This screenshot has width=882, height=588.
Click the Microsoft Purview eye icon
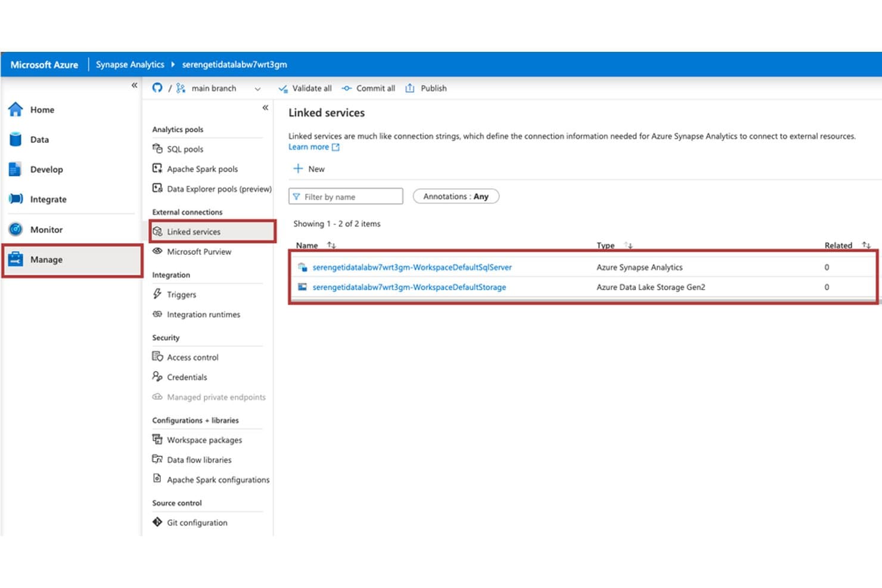tap(157, 251)
